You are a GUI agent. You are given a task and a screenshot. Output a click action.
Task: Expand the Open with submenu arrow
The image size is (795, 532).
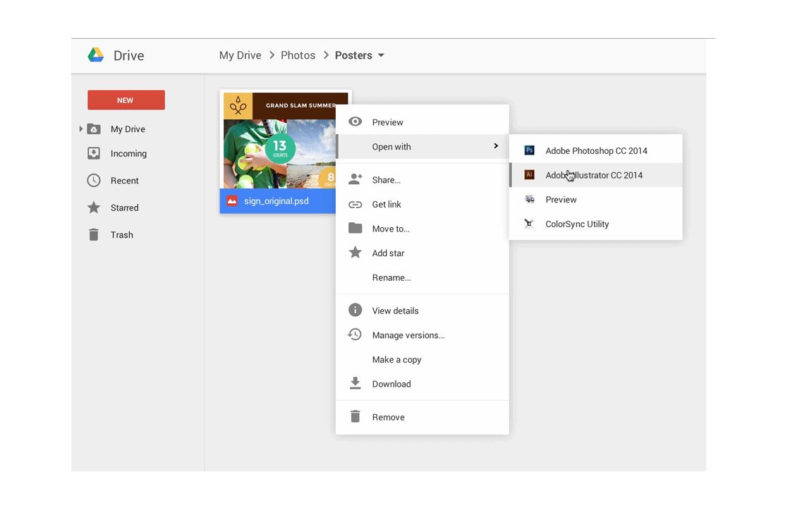click(496, 146)
